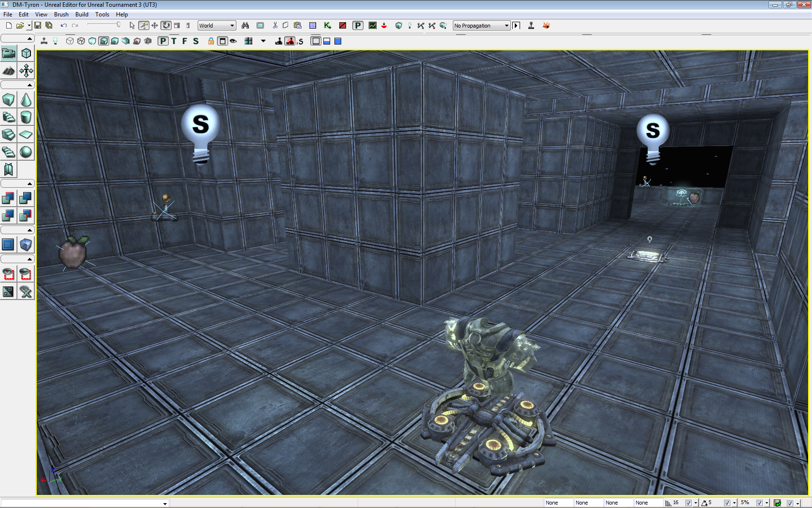Open the drag grid size dropdown arrow

point(696,503)
